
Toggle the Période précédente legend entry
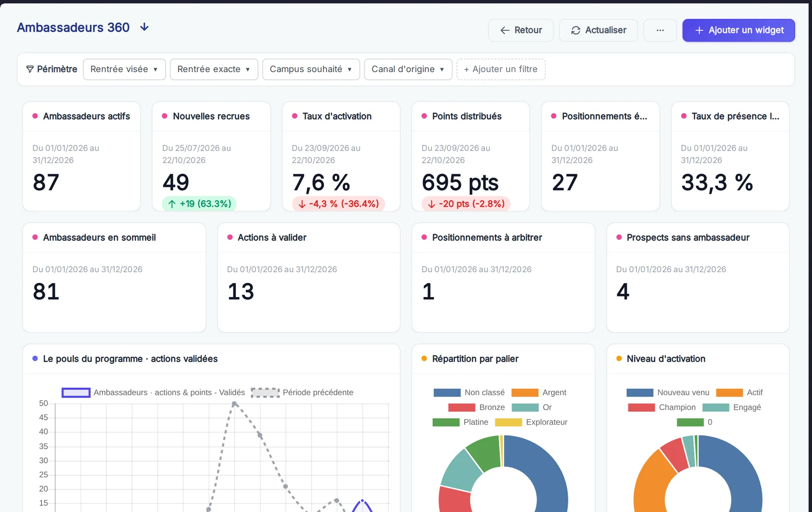click(302, 393)
